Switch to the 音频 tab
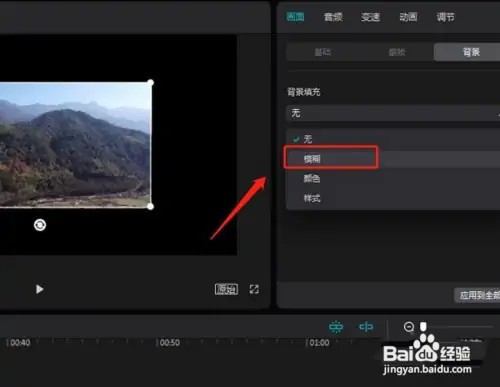The height and width of the screenshot is (387, 500). pos(333,17)
